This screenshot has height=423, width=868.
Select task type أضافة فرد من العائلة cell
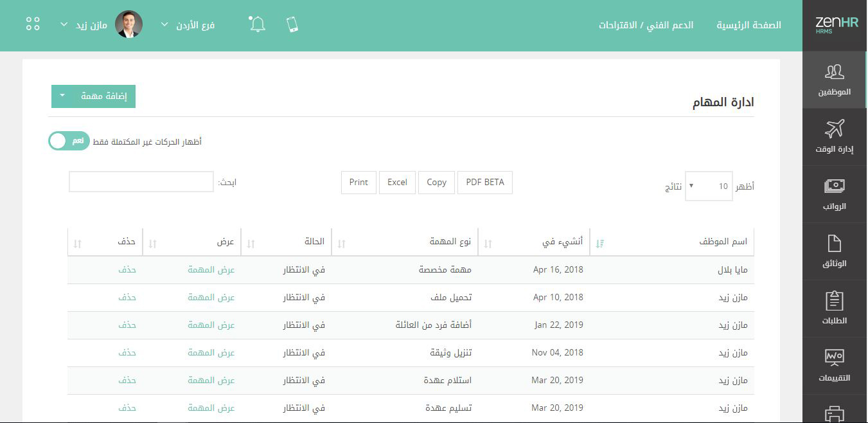click(434, 325)
